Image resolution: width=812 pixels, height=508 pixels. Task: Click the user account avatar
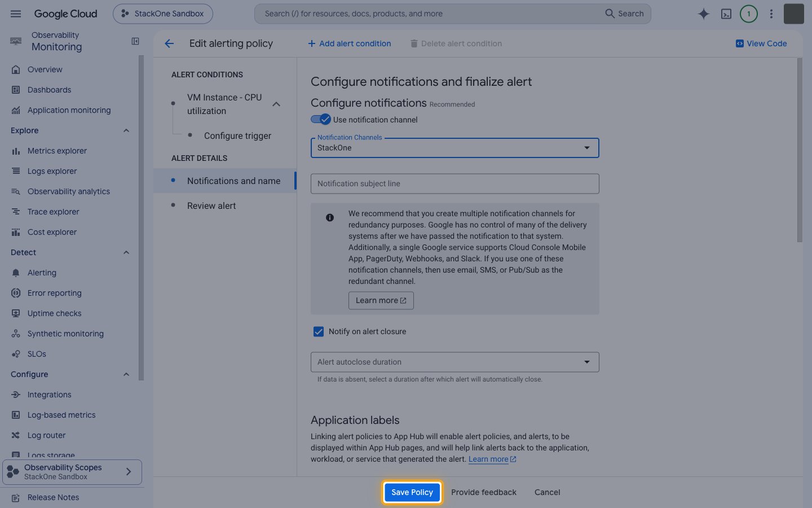pyautogui.click(x=793, y=14)
